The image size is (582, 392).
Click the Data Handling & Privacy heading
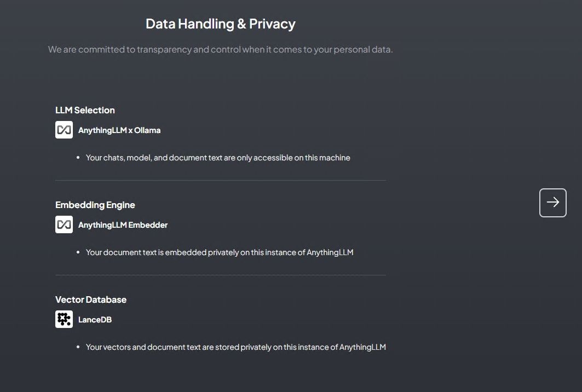(220, 24)
